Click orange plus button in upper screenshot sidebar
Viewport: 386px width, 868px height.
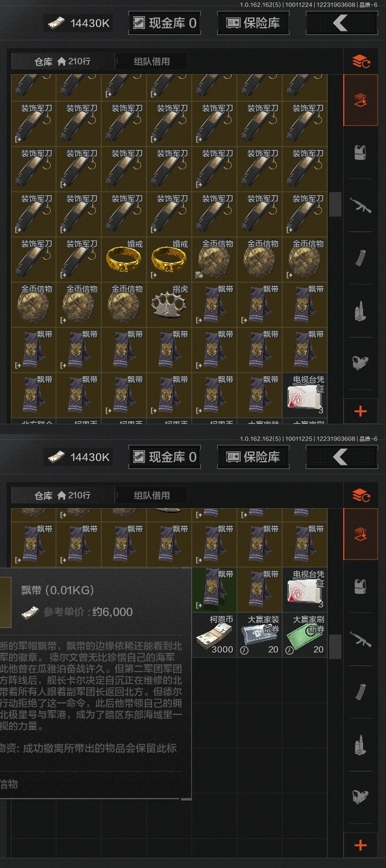(x=361, y=412)
